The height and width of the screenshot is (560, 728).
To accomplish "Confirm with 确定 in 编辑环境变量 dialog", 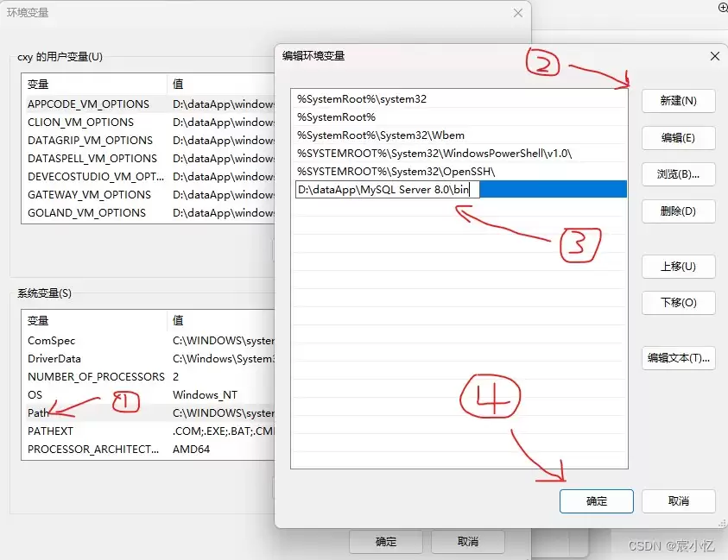I will [597, 501].
